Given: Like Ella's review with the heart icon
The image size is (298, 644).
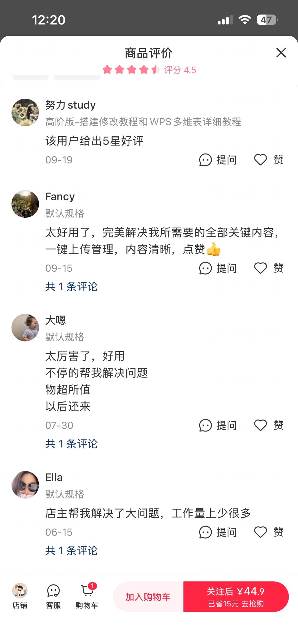Looking at the screenshot, I should (260, 532).
